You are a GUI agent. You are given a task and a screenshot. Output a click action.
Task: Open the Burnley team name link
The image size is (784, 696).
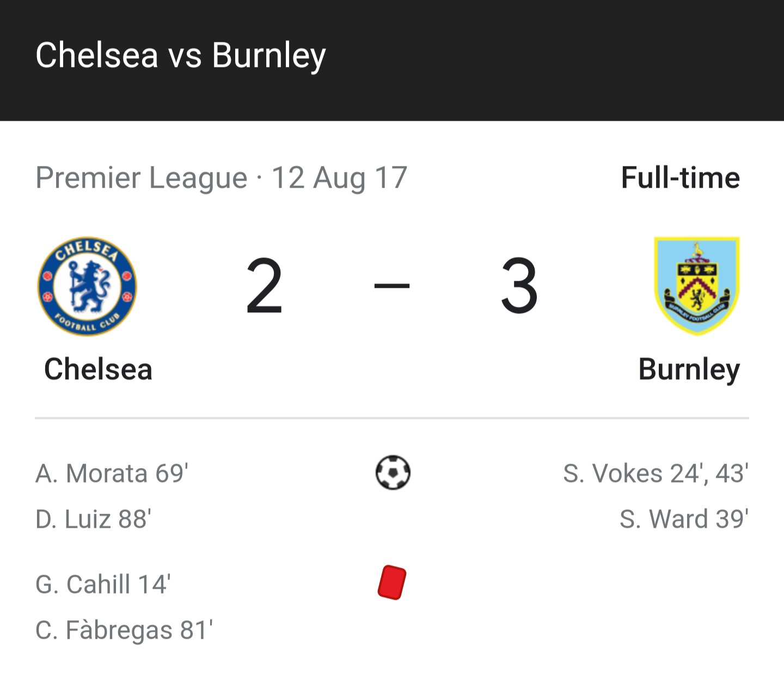689,369
